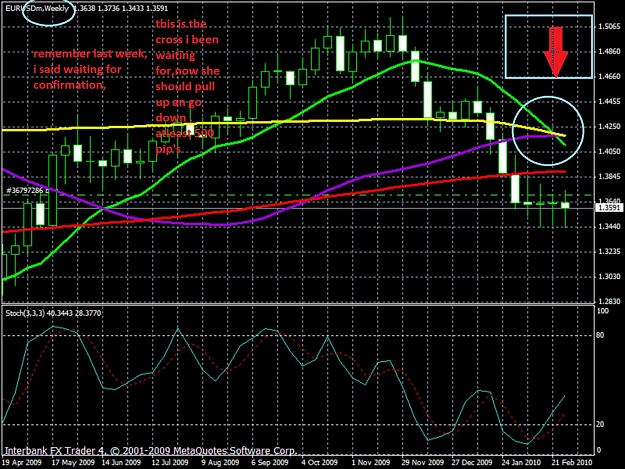Click the 0 level on stochastic scale
Viewport: 625px width, 469px height.
(599, 451)
